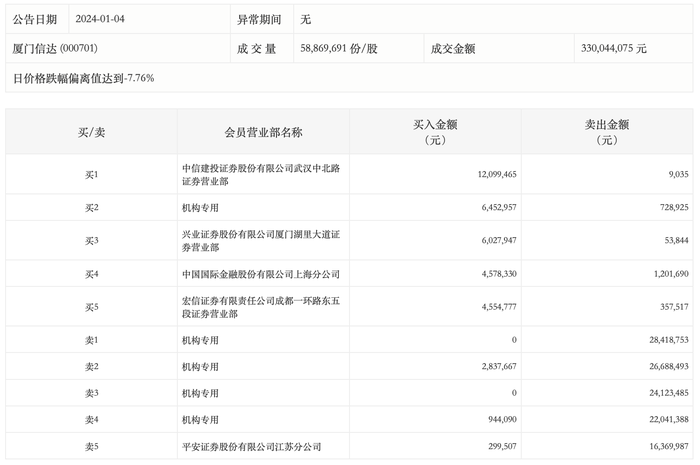Click the 日价格跌幅偏离值达到-7.76% note
Screen dimensions: 700x465
pos(83,79)
